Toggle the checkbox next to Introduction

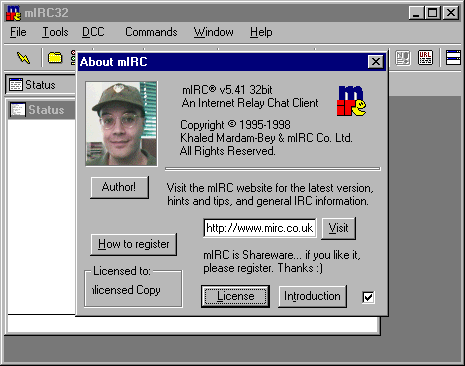368,297
